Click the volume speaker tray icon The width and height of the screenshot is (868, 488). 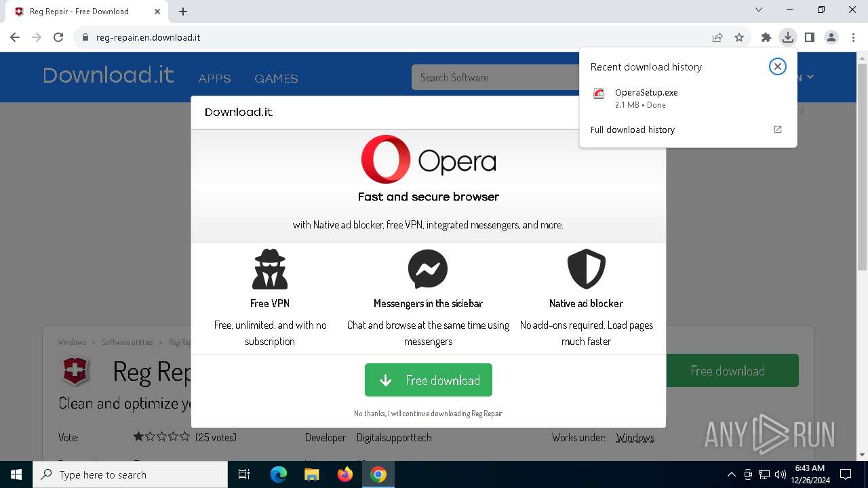tap(781, 474)
